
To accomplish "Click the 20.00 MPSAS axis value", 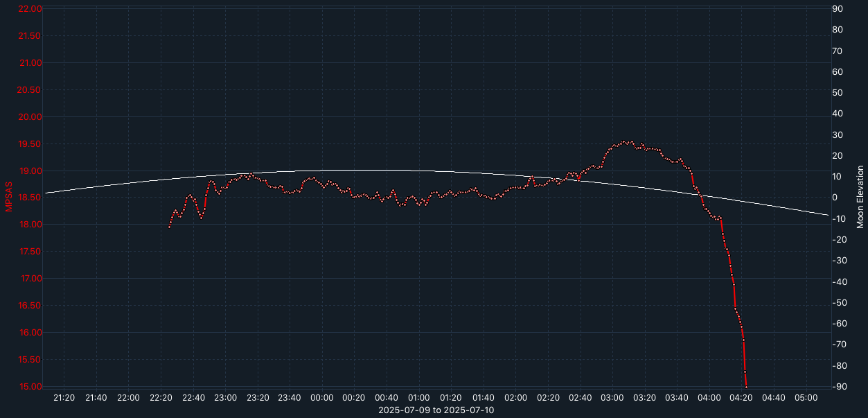I will (30, 117).
